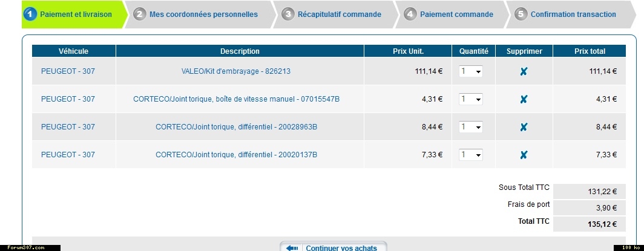The image size is (644, 251).
Task: Open VALEO/Kit d'embrayage - 826213 link
Action: point(236,71)
